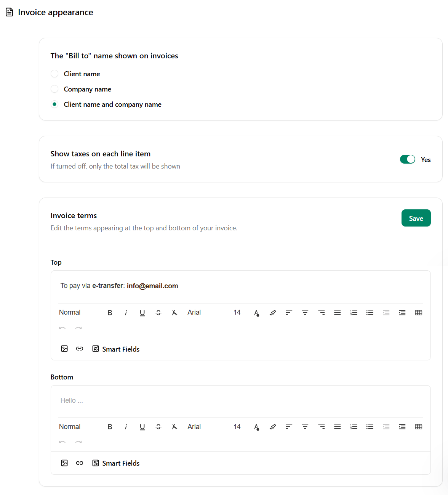Screen dimensions: 448x495
Task: Insert image in Top editor
Action: (x=64, y=349)
